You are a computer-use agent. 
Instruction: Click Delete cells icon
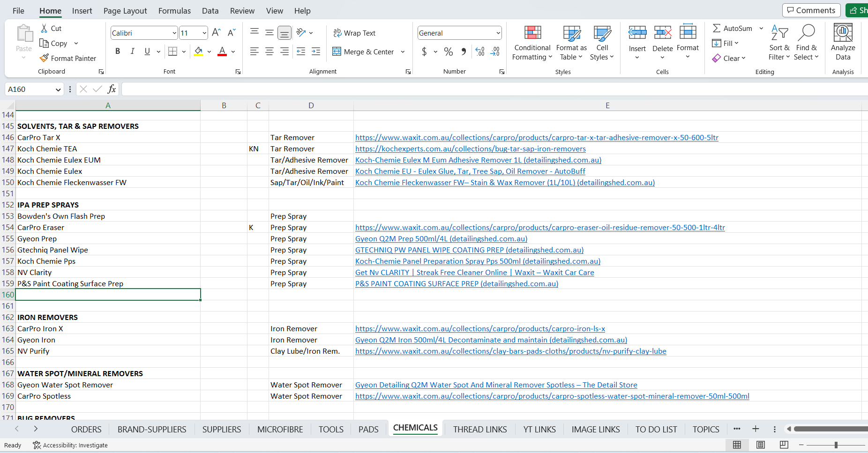[x=663, y=33]
